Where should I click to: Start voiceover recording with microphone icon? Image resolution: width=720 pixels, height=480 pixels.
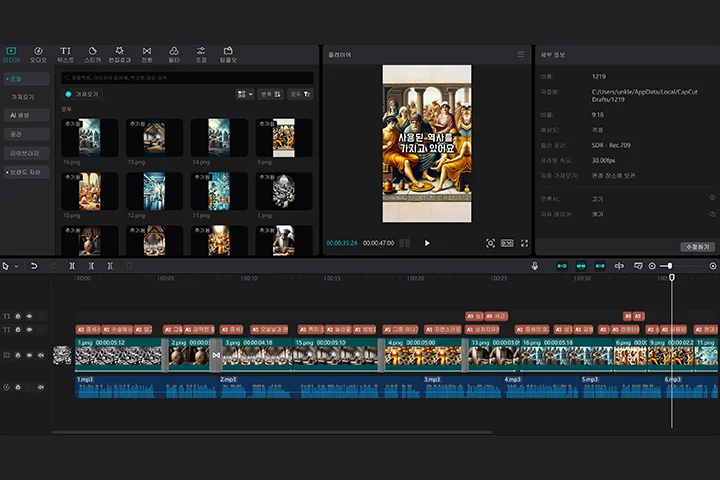tap(534, 266)
